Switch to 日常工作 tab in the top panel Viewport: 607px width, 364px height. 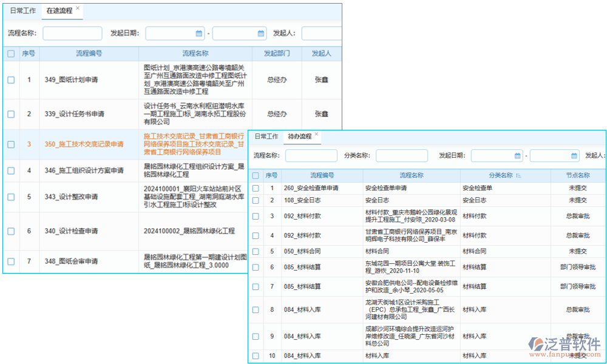click(x=22, y=11)
